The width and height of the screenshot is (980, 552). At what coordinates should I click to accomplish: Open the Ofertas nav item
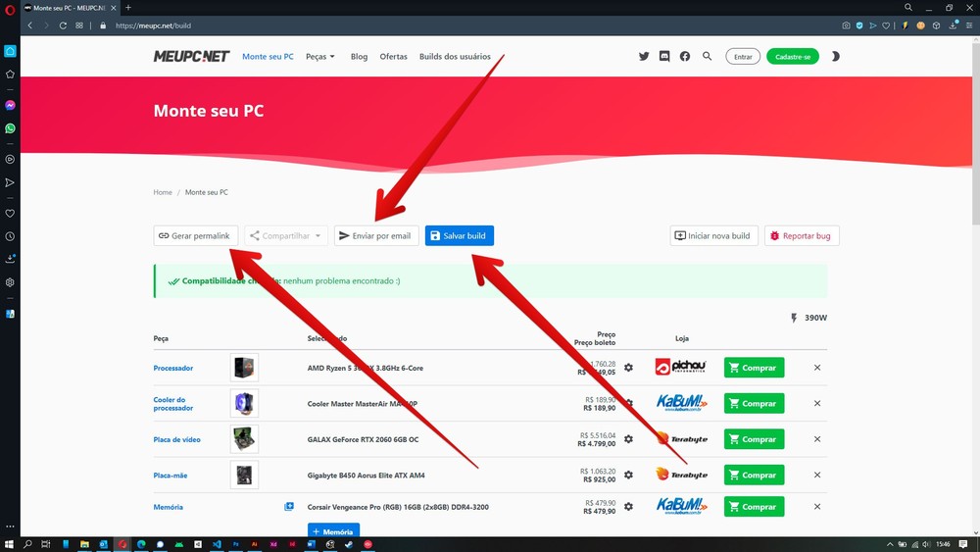(x=393, y=56)
